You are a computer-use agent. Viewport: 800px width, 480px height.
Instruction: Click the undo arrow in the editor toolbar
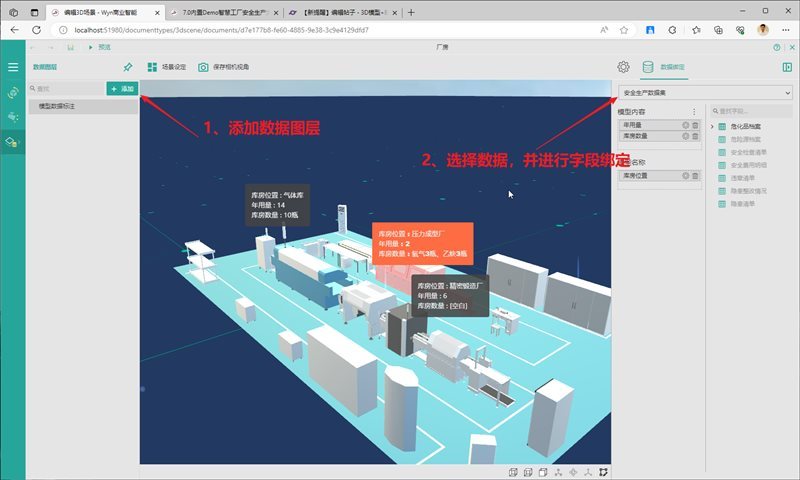click(x=33, y=47)
